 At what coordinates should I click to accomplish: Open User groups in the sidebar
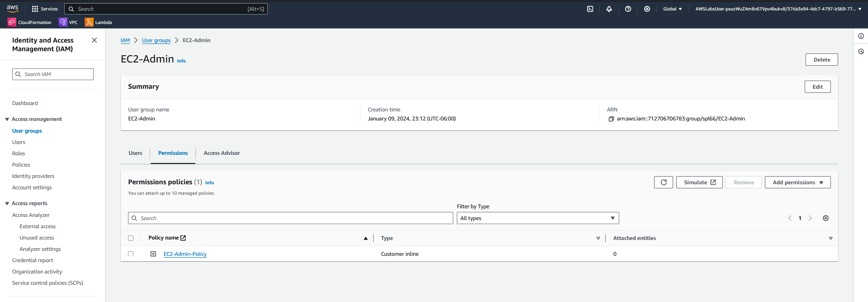27,131
